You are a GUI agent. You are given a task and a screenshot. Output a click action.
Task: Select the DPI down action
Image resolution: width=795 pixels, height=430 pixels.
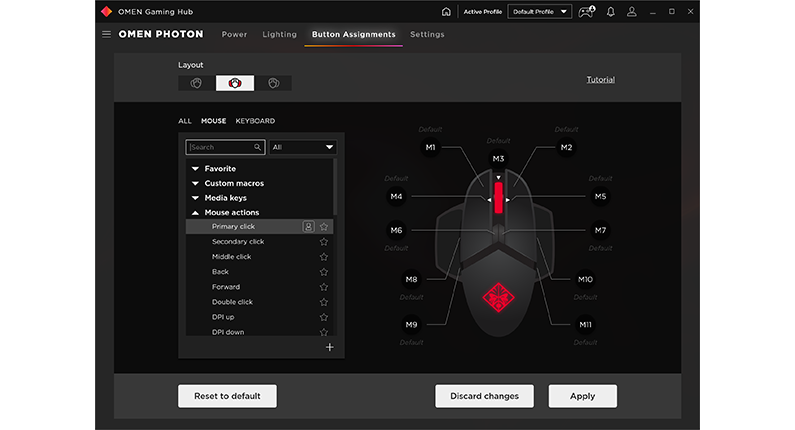point(260,332)
